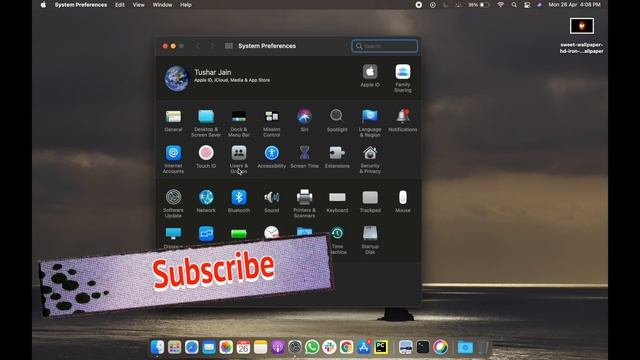This screenshot has width=640, height=360.
Task: Open Language & Region settings
Action: [370, 117]
